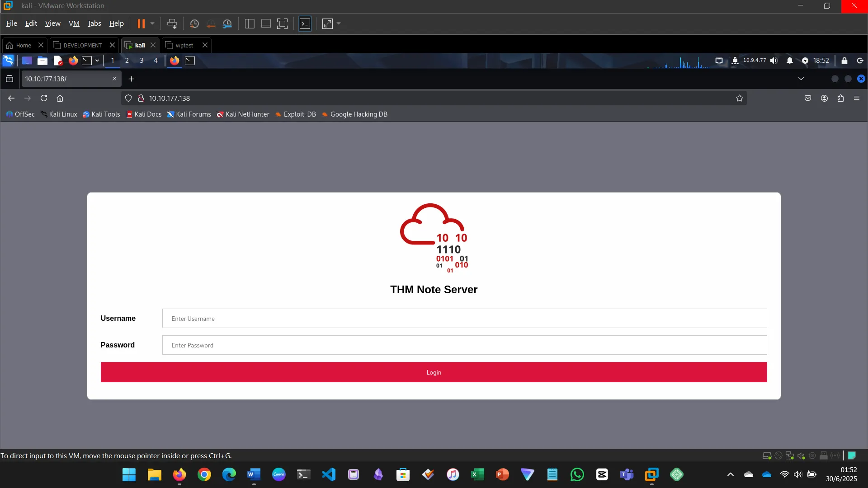The image size is (868, 488).
Task: Toggle the thumbnail bar view
Action: (266, 23)
